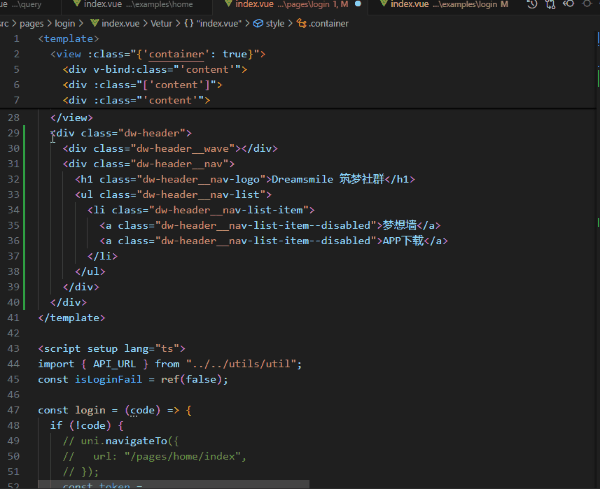The height and width of the screenshot is (489, 600).
Task: Click Vue icon in breadcrumb before index.vue
Action: pyautogui.click(x=95, y=23)
